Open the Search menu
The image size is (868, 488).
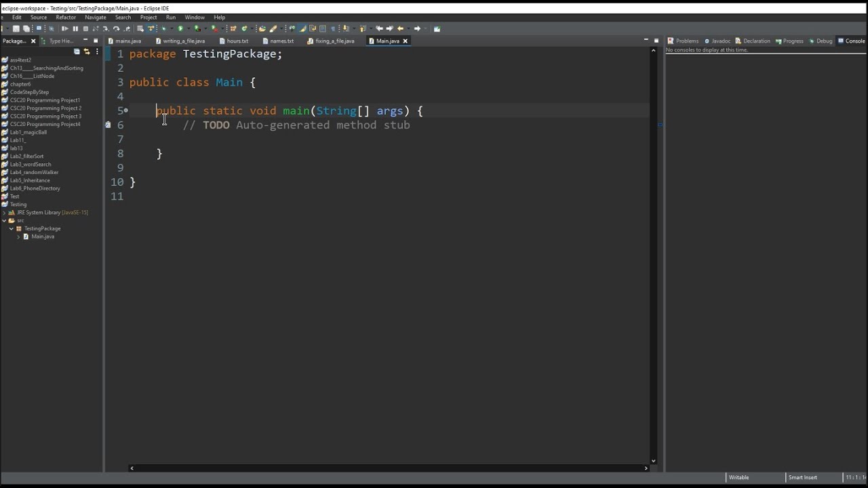coord(123,18)
